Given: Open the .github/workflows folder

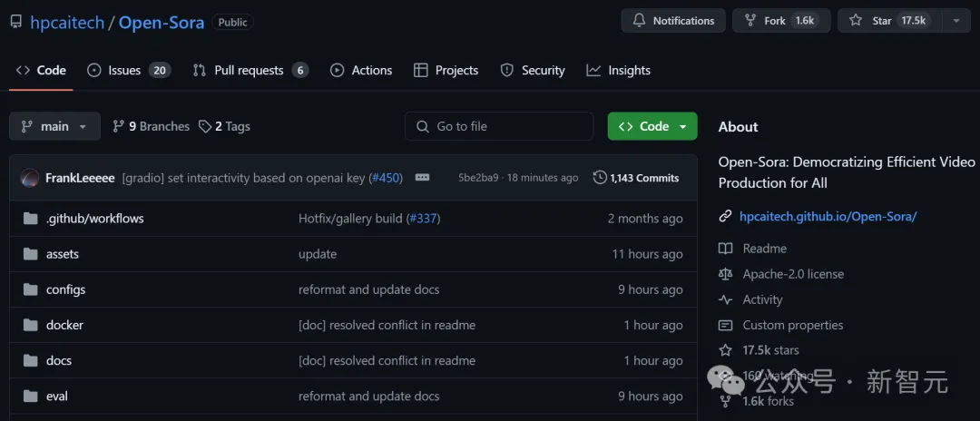Looking at the screenshot, I should tap(95, 219).
